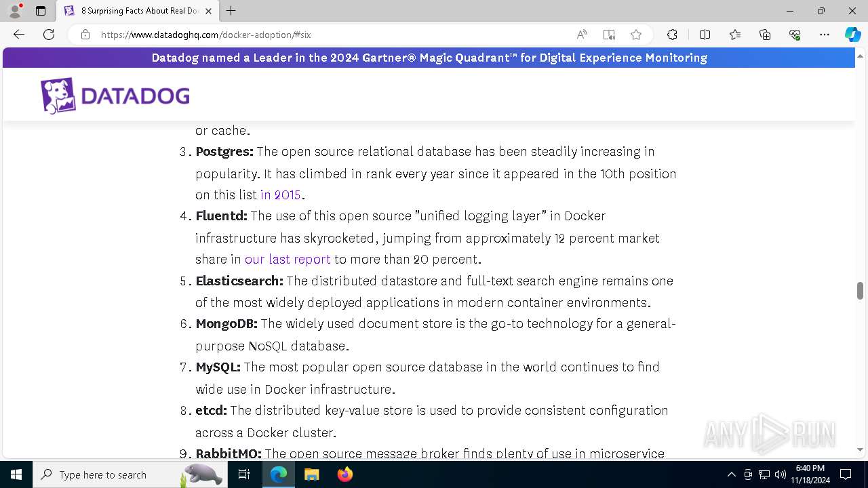Open Extensions puzzle icon
The height and width of the screenshot is (488, 868).
[x=672, y=35]
